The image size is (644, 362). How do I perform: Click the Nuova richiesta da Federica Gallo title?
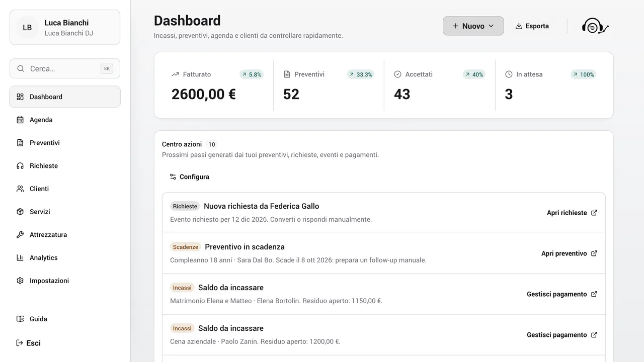pos(262,206)
